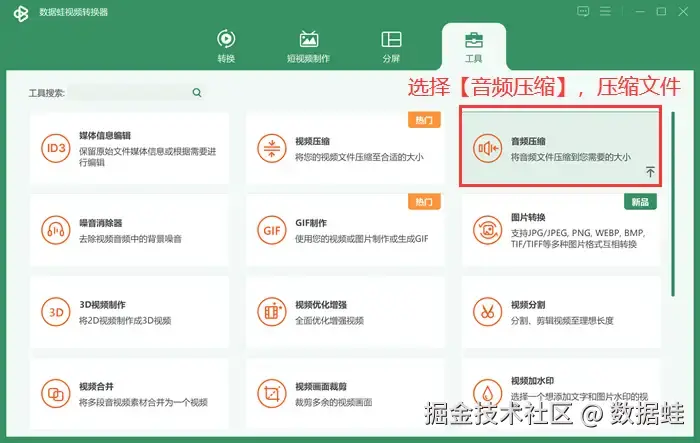
Task: Click the 噪音消除器 headphone icon
Action: click(56, 230)
